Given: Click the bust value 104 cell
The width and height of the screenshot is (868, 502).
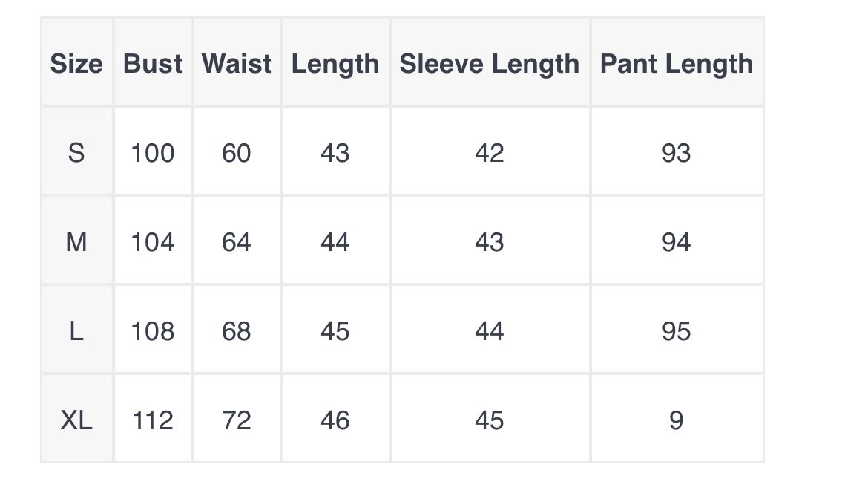Looking at the screenshot, I should click(x=153, y=241).
